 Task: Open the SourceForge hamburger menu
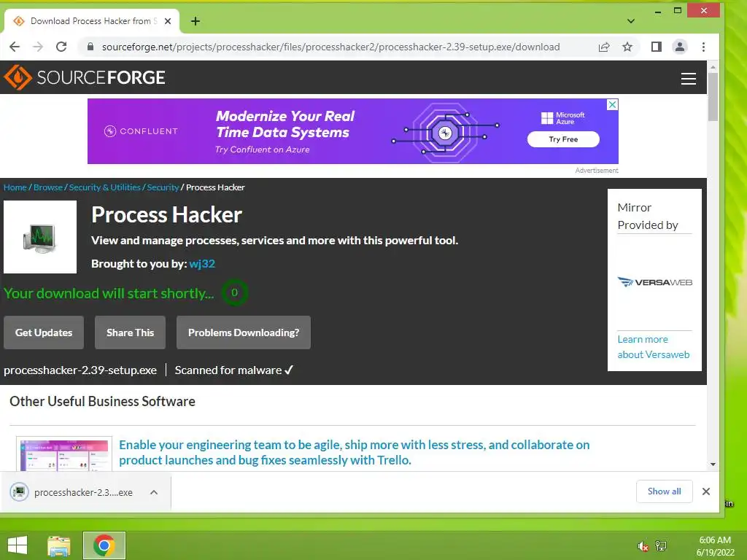click(x=689, y=79)
